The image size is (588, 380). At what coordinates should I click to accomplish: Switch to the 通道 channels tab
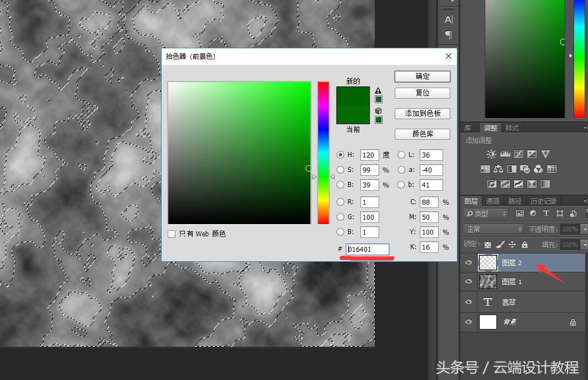492,201
